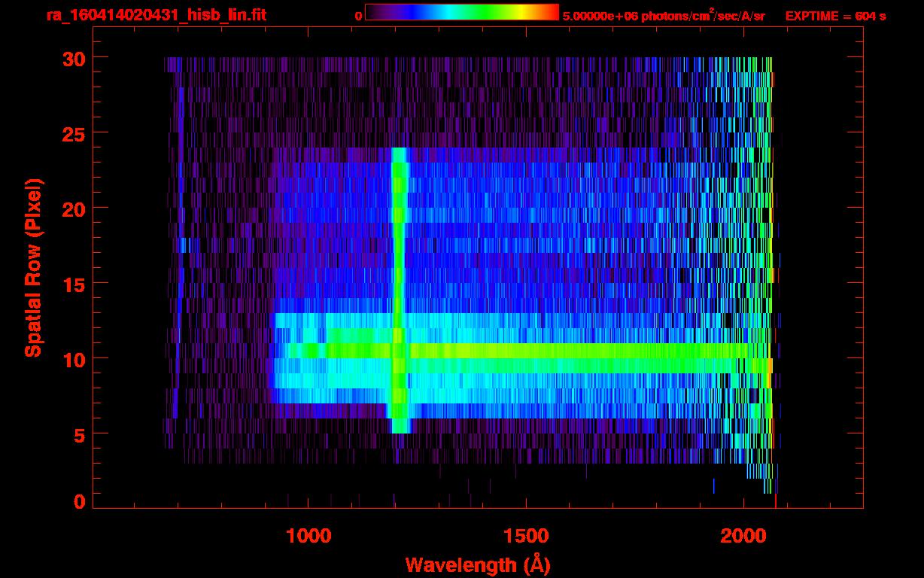
Task: Click the 1000 tick label on wavelength axis
Action: [309, 536]
